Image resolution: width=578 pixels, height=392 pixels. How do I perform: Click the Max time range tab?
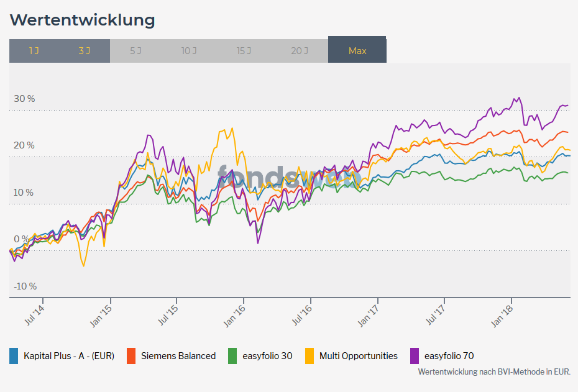357,51
